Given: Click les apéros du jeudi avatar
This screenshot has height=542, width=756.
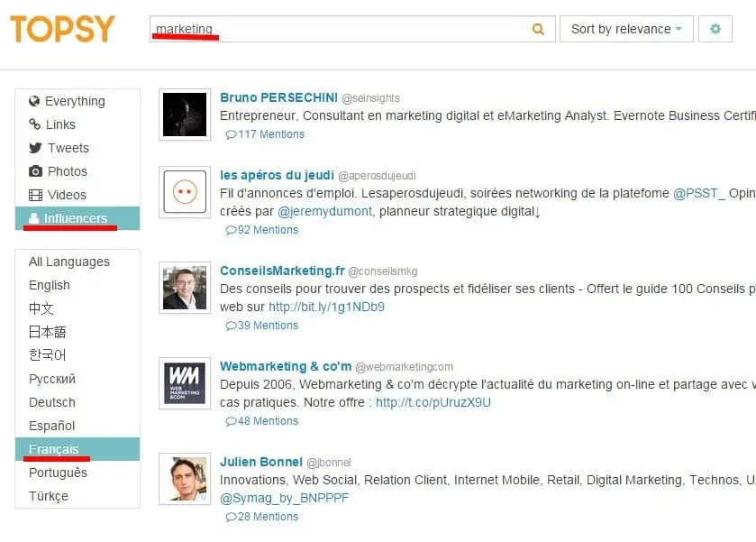Looking at the screenshot, I should point(185,192).
